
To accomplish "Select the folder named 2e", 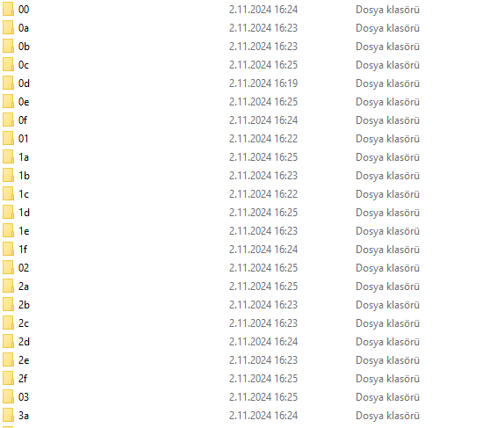I will tap(24, 359).
